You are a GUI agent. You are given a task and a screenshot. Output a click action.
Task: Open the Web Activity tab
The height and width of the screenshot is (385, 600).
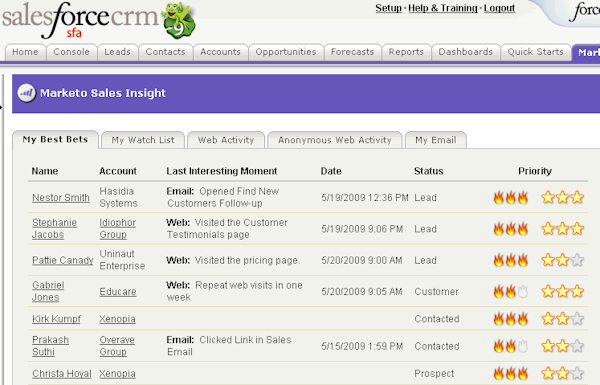coord(226,140)
